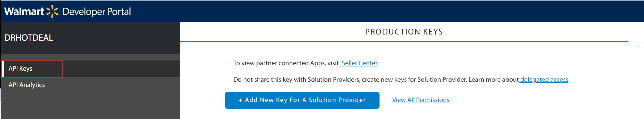This screenshot has height=119, width=644.
Task: Click the blue underline beneath Production Keys
Action: click(404, 42)
